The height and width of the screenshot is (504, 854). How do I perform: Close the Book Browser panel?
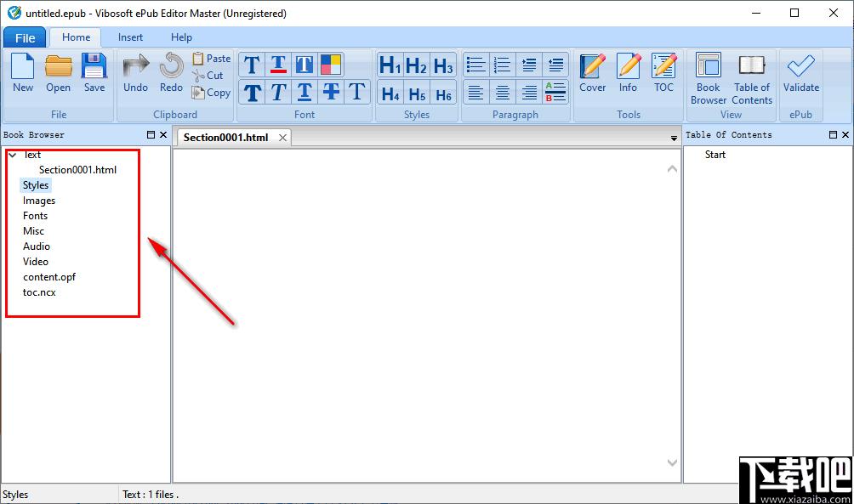(x=162, y=134)
